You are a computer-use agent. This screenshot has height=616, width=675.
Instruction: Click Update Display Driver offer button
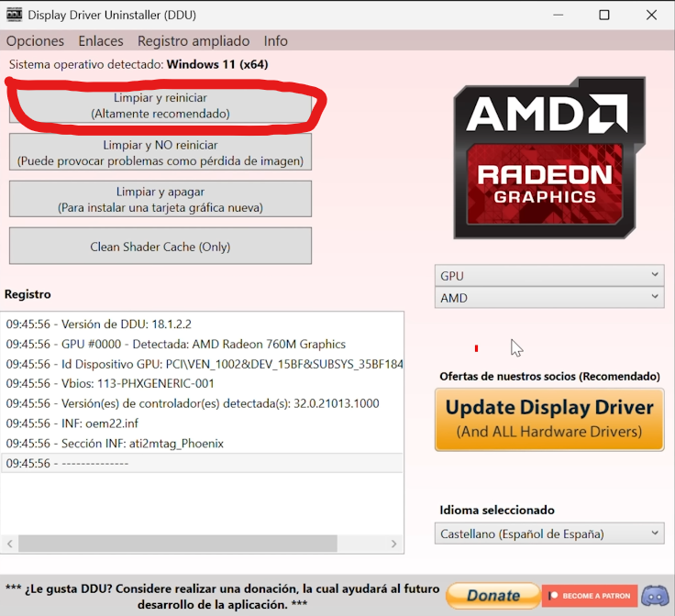click(x=548, y=420)
